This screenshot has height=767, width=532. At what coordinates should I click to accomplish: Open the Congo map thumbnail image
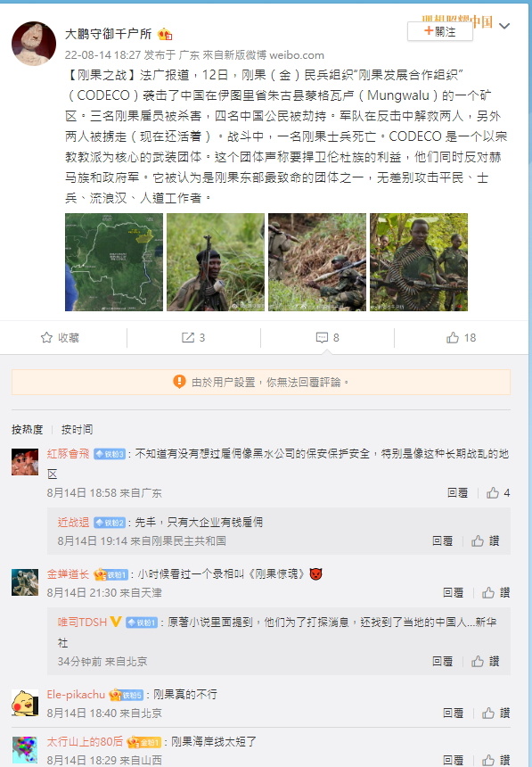[x=114, y=262]
